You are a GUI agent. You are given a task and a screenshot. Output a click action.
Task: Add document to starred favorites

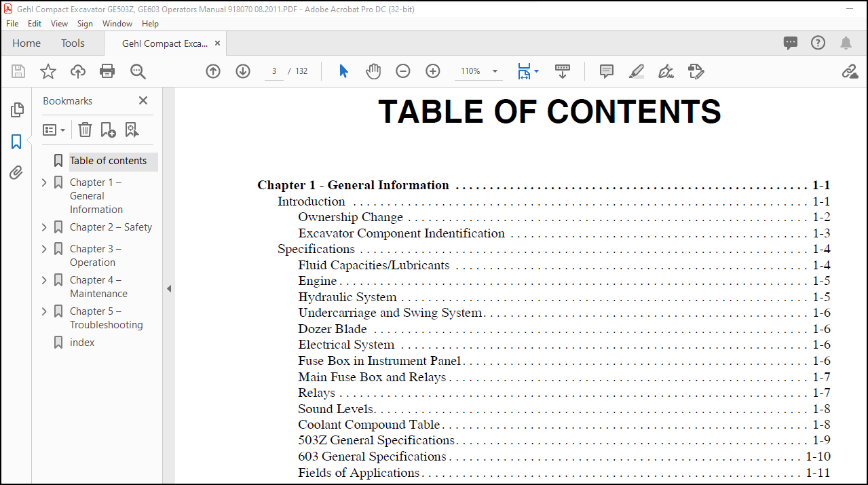(x=48, y=71)
